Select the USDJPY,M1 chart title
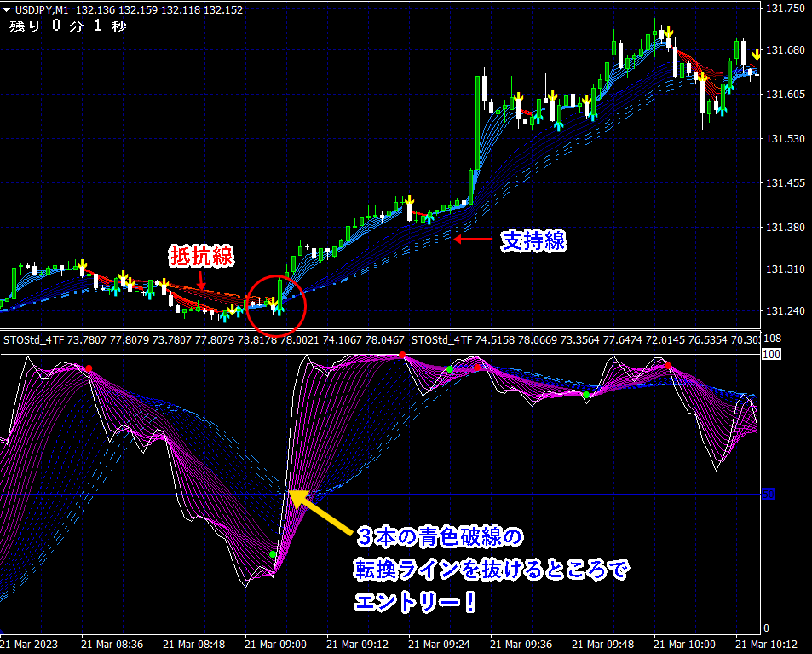812x654 pixels. pos(42,9)
